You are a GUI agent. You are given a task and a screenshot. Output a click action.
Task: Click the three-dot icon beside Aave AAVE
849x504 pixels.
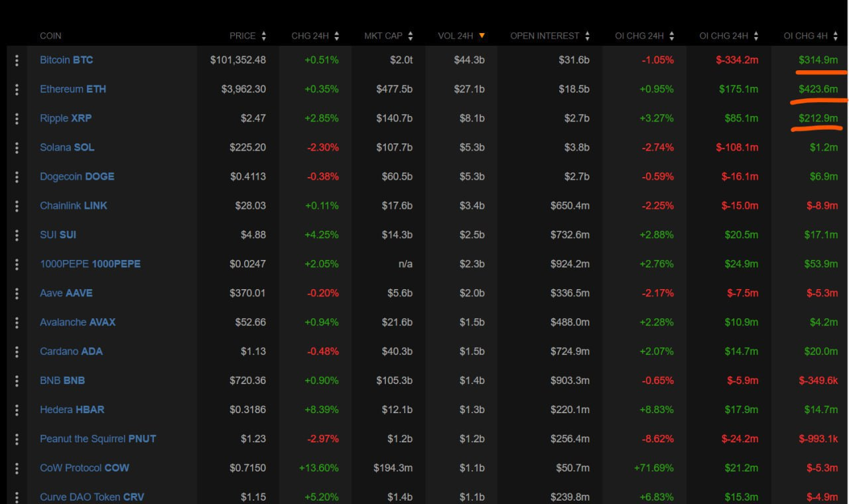click(16, 292)
